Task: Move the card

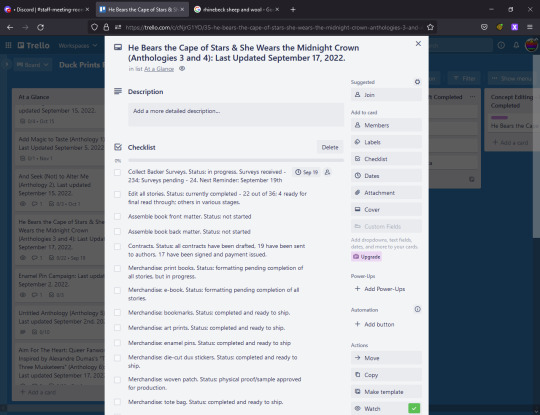Action: (x=386, y=358)
